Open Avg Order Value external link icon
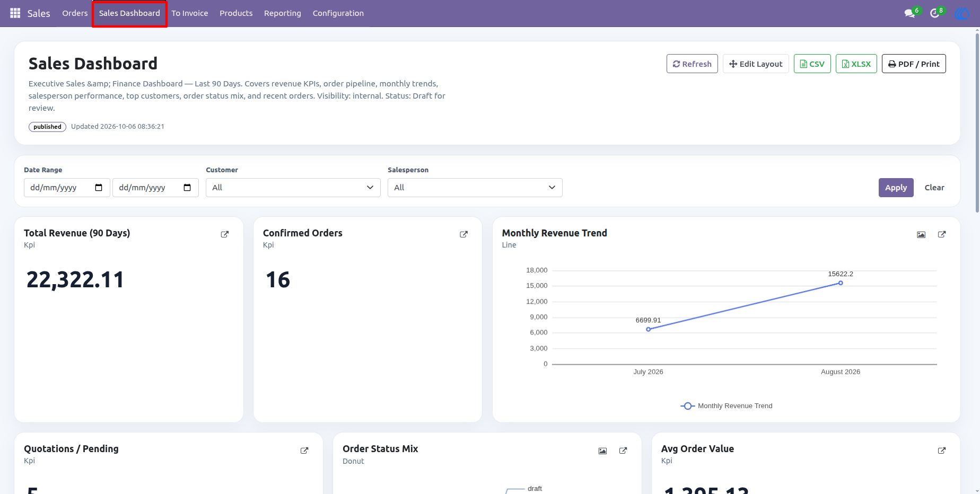 (942, 451)
